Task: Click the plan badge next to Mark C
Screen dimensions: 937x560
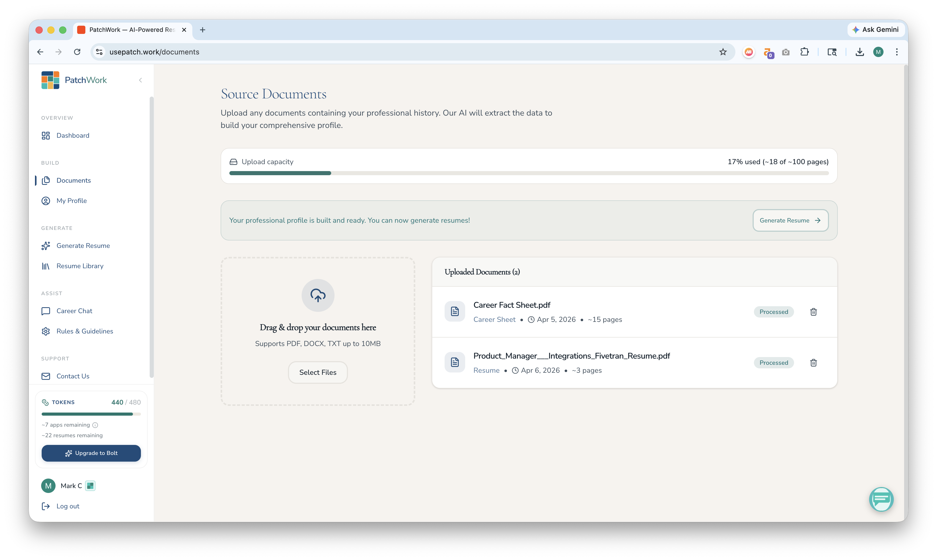Action: (90, 486)
